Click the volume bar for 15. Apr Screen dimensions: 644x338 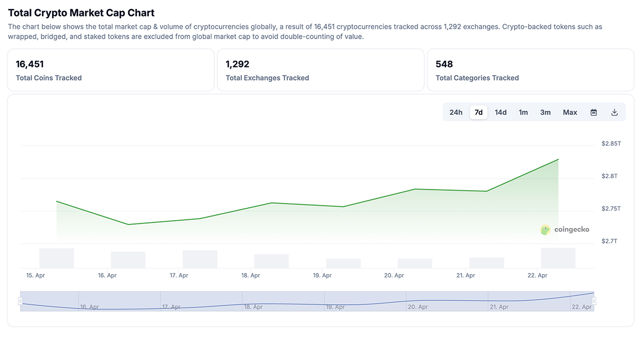(56, 258)
